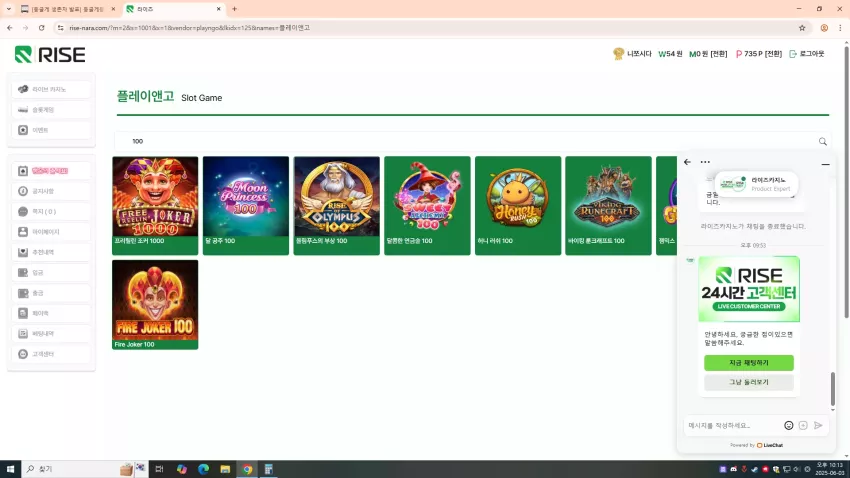Open a new browser tab

point(234,9)
